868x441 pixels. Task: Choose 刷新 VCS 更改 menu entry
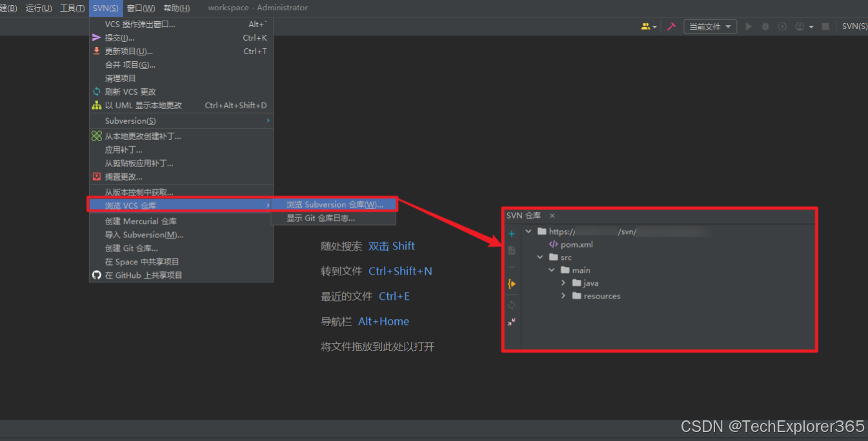pos(181,92)
